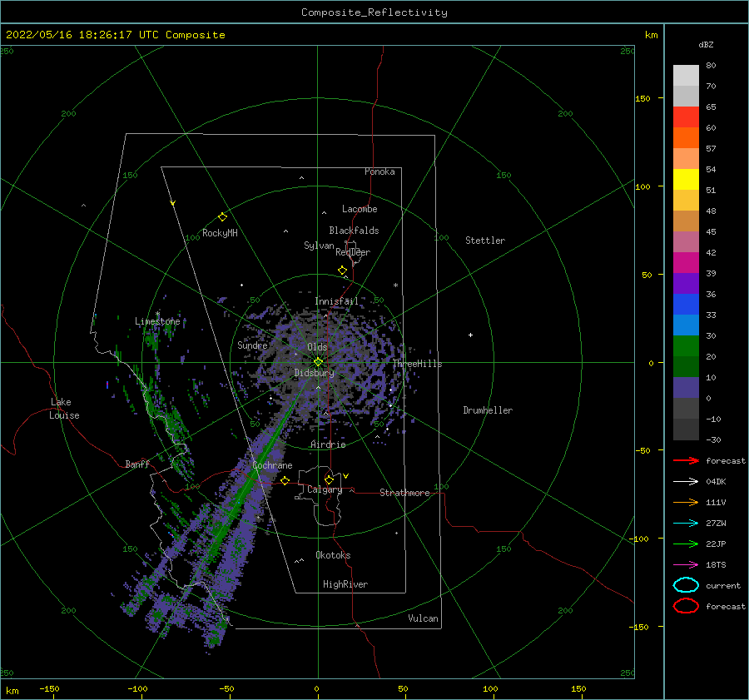Click the Sylvan label
The image size is (749, 700).
319,246
